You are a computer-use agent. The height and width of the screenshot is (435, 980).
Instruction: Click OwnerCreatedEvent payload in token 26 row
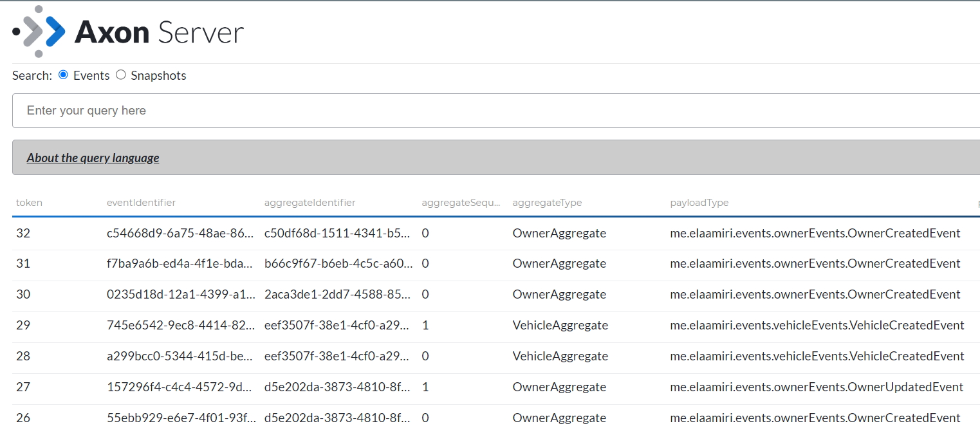pos(815,418)
